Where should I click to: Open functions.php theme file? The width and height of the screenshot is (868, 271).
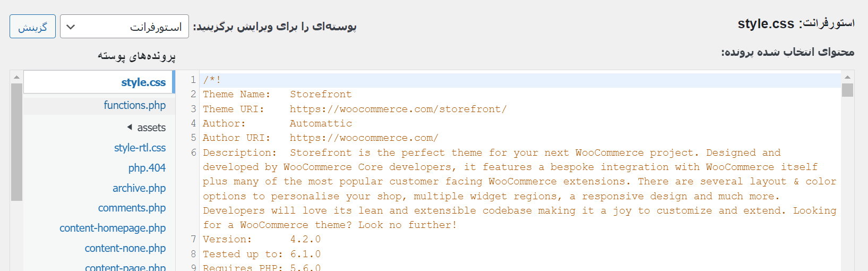(x=135, y=105)
